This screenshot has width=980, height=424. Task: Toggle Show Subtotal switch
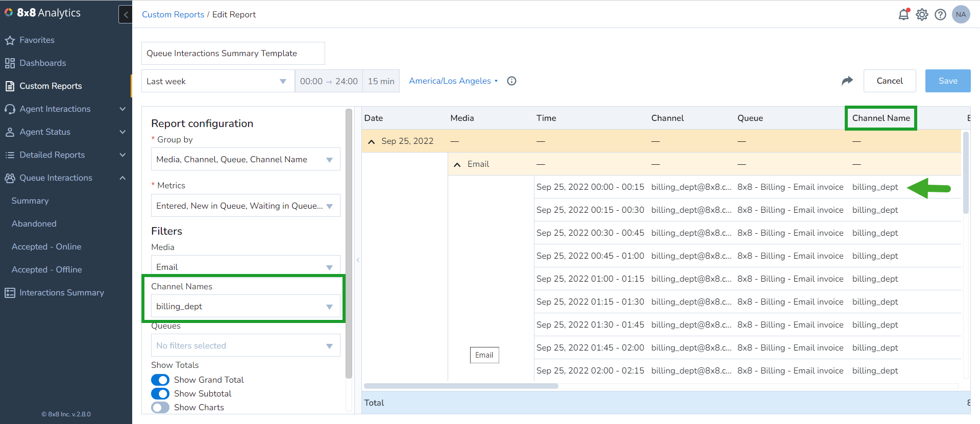(x=160, y=394)
